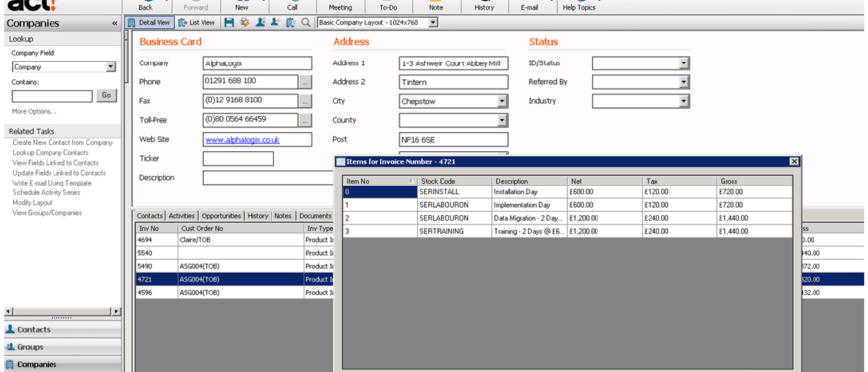Image resolution: width=868 pixels, height=372 pixels.
Task: Click the Save icon in the toolbar
Action: (229, 23)
